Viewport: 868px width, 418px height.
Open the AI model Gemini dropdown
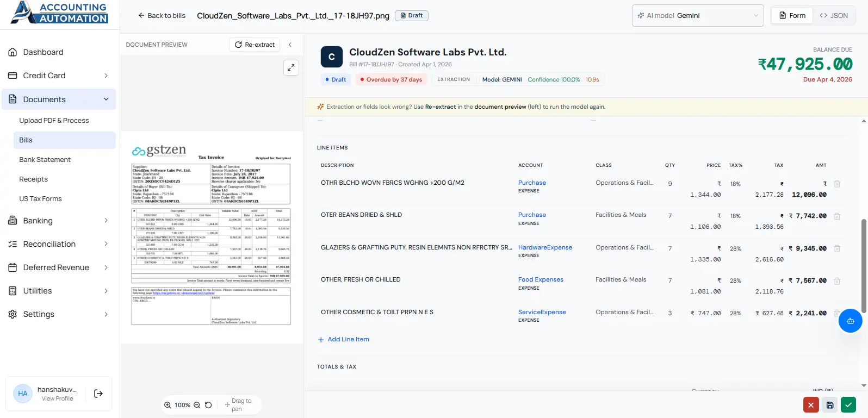[698, 16]
